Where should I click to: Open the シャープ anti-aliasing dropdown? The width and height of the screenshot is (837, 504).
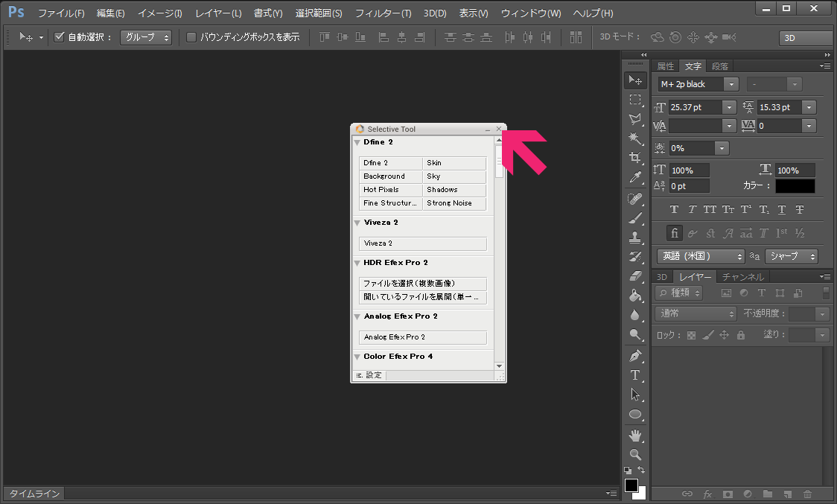pyautogui.click(x=791, y=256)
